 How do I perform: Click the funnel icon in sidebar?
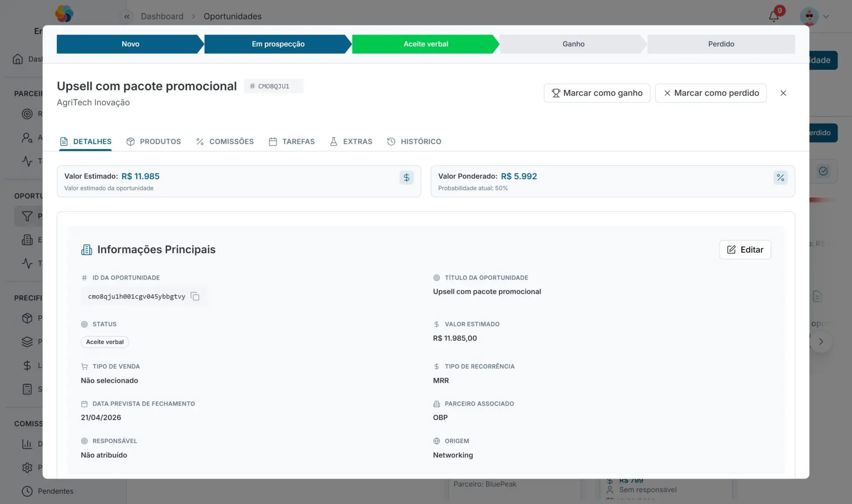click(x=27, y=216)
